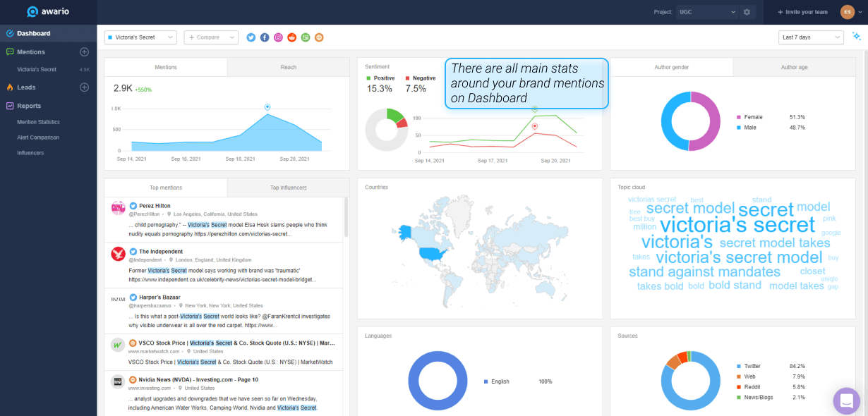Add a new Leads alert with plus
This screenshot has width=868, height=416.
84,87
